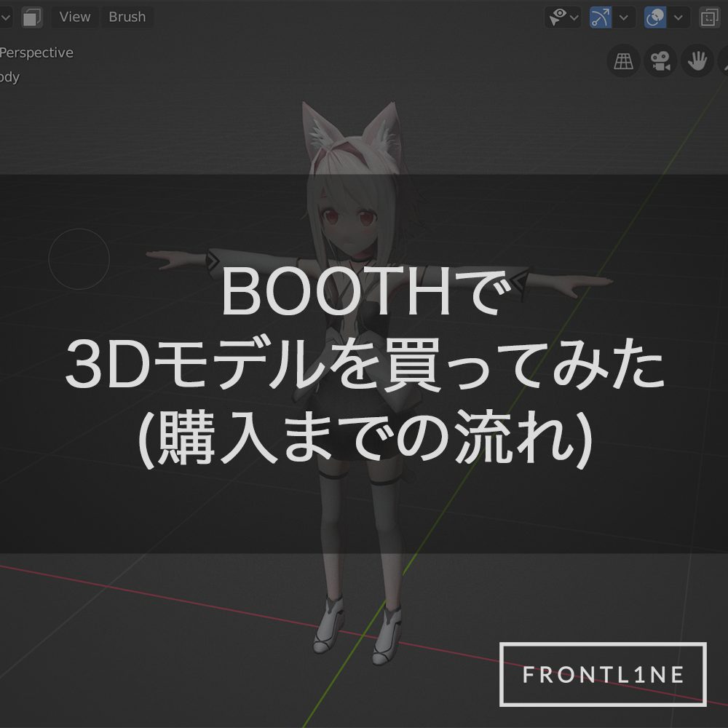This screenshot has height=728, width=728.
Task: Open the Brush menu
Action: tap(127, 17)
